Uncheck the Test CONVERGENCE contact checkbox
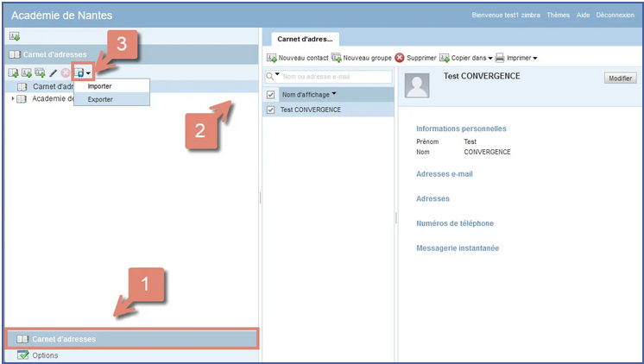The width and height of the screenshot is (644, 364). (x=271, y=110)
